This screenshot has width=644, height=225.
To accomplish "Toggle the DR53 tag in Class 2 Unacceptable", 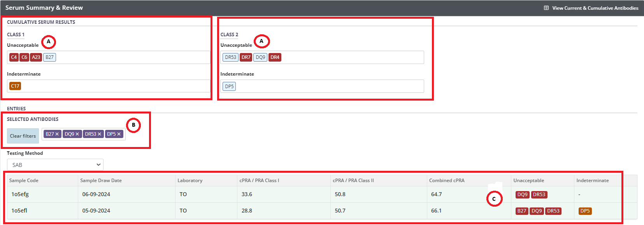I will click(x=230, y=57).
